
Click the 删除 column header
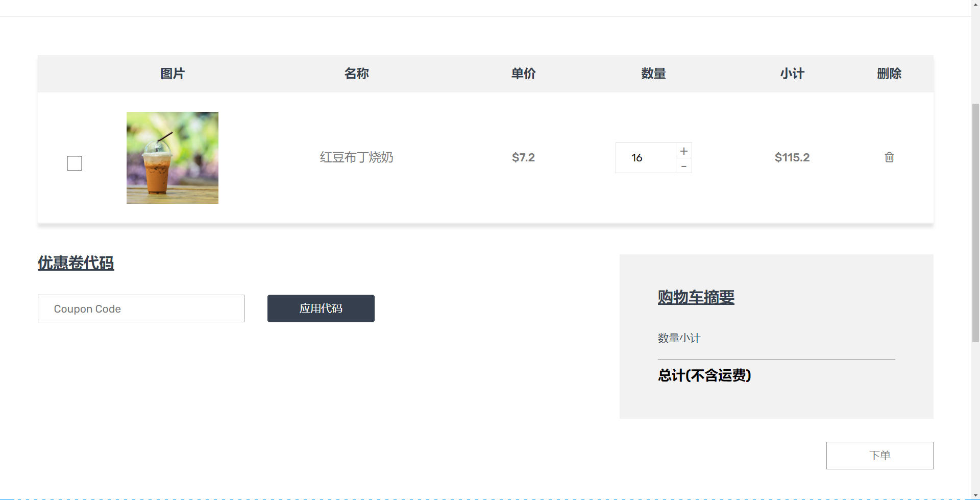tap(889, 74)
